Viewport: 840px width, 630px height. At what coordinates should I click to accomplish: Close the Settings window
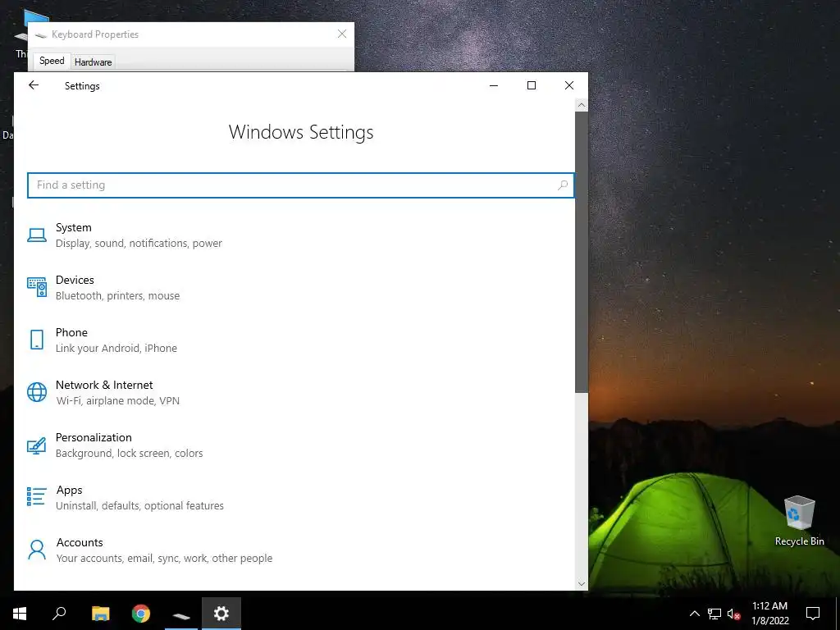tap(569, 85)
